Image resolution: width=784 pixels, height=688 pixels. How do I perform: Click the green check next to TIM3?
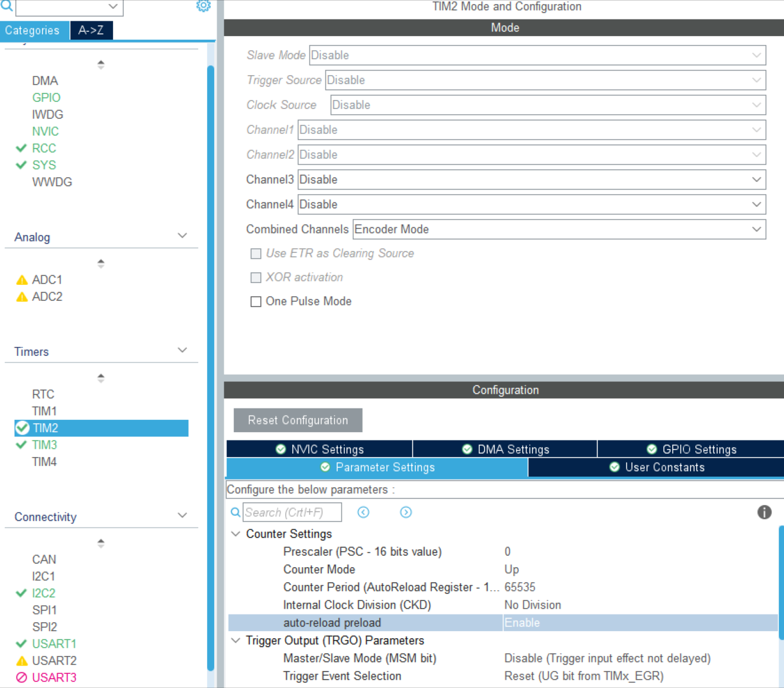pyautogui.click(x=21, y=445)
